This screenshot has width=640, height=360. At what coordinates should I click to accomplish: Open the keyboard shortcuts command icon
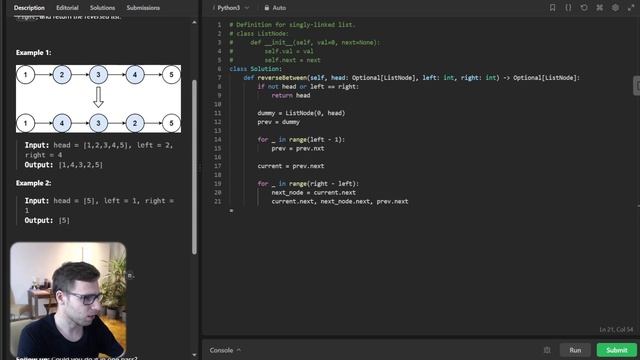[600, 8]
